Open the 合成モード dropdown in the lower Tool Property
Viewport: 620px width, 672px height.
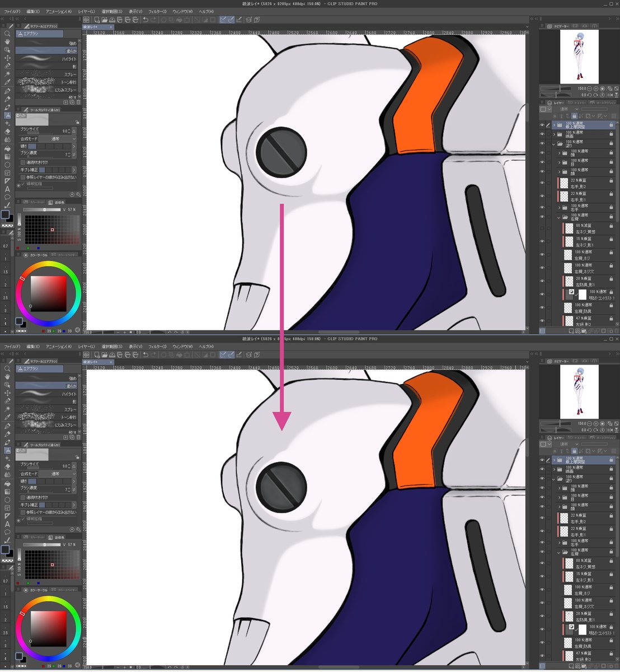tap(57, 474)
